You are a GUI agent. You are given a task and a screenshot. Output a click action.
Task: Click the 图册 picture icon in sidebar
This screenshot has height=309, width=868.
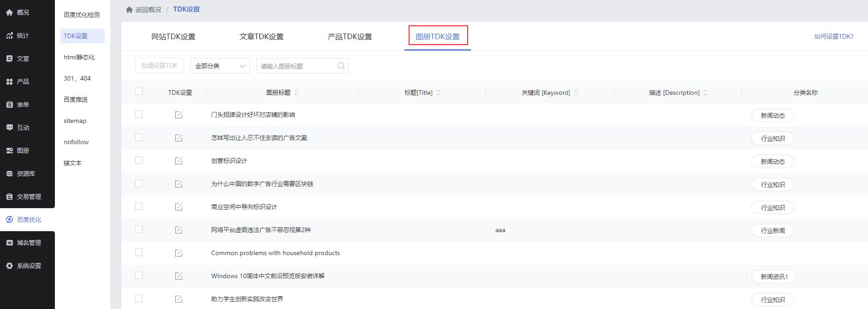pos(9,151)
